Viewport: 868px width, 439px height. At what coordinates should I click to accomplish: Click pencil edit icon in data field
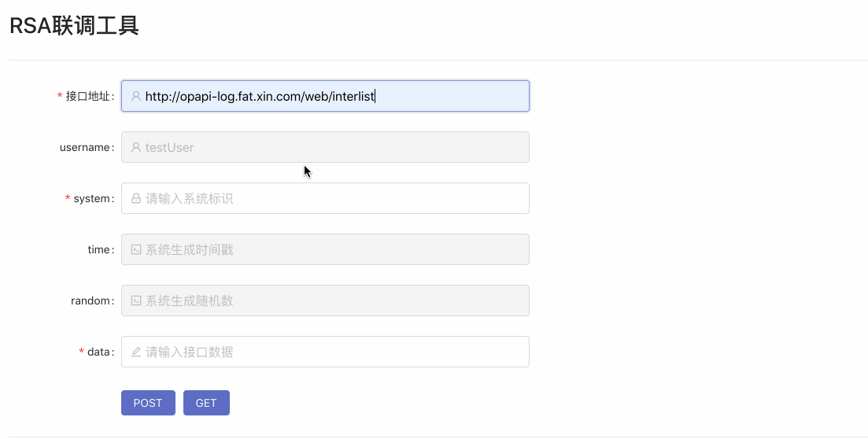tap(136, 352)
